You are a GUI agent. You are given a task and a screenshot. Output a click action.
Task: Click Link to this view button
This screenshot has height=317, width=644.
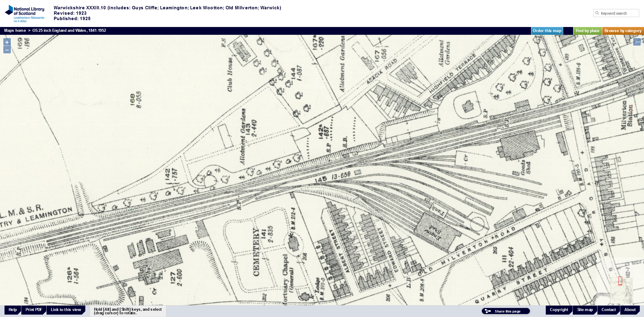pos(66,310)
